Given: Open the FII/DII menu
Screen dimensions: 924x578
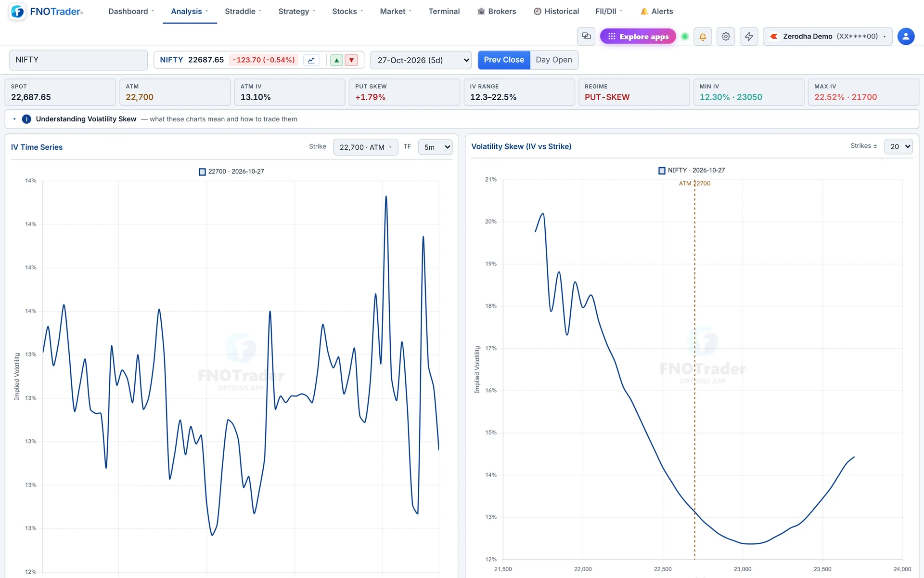Looking at the screenshot, I should (x=609, y=11).
